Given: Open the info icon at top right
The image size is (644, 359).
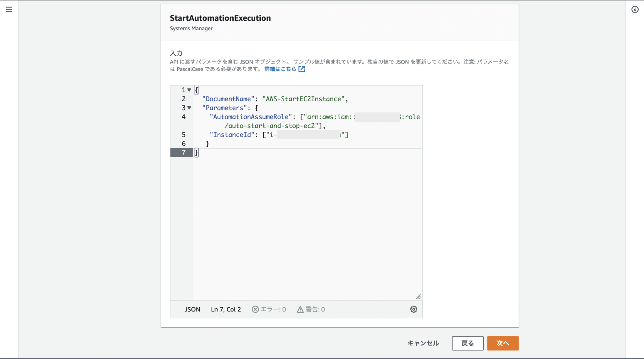Looking at the screenshot, I should 635,10.
